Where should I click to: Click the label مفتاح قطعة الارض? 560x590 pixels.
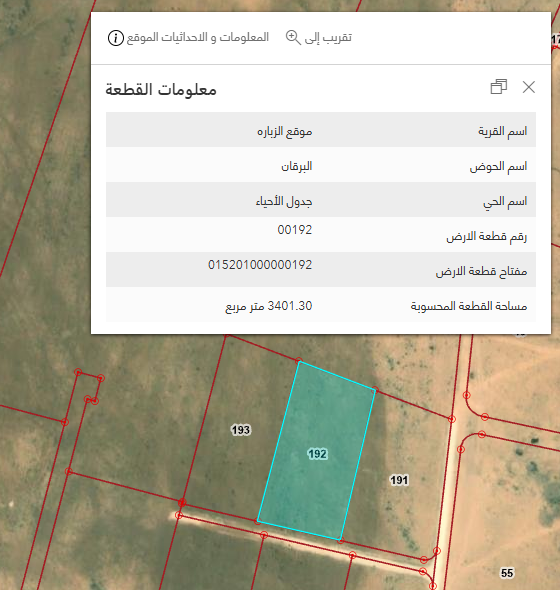pyautogui.click(x=481, y=271)
